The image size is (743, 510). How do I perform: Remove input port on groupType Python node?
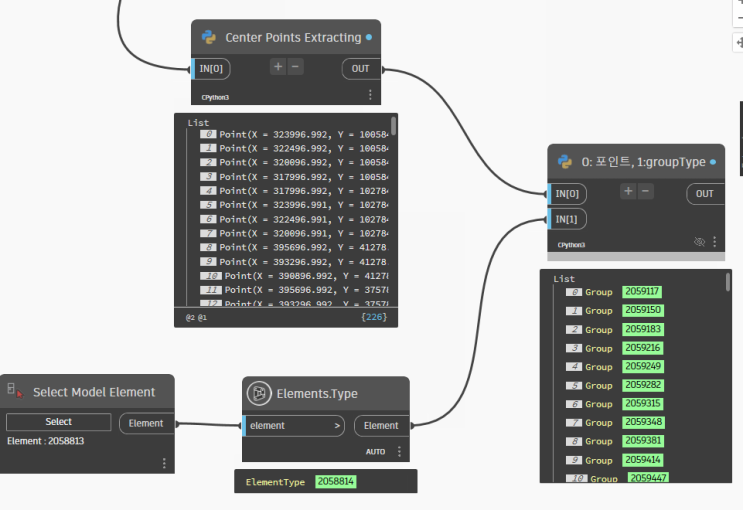645,191
